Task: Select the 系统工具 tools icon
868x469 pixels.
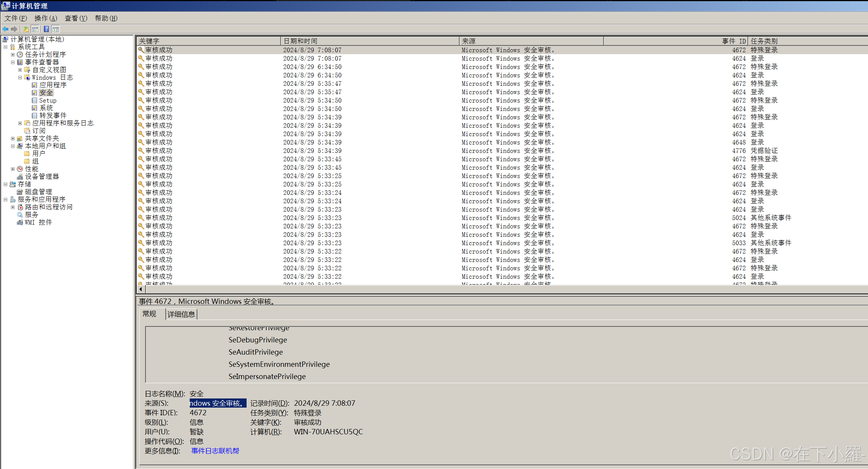Action: coord(13,47)
